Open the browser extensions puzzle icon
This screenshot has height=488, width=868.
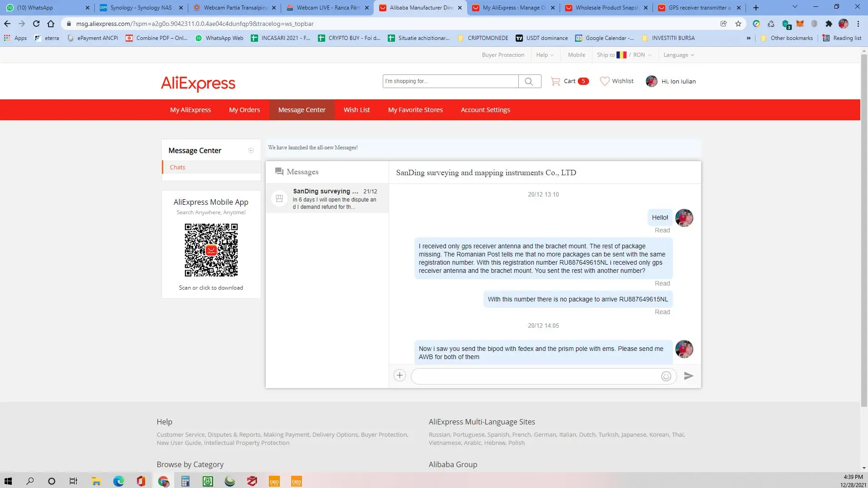[829, 24]
